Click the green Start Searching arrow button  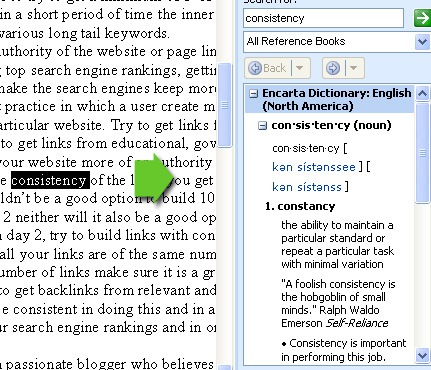pos(422,18)
